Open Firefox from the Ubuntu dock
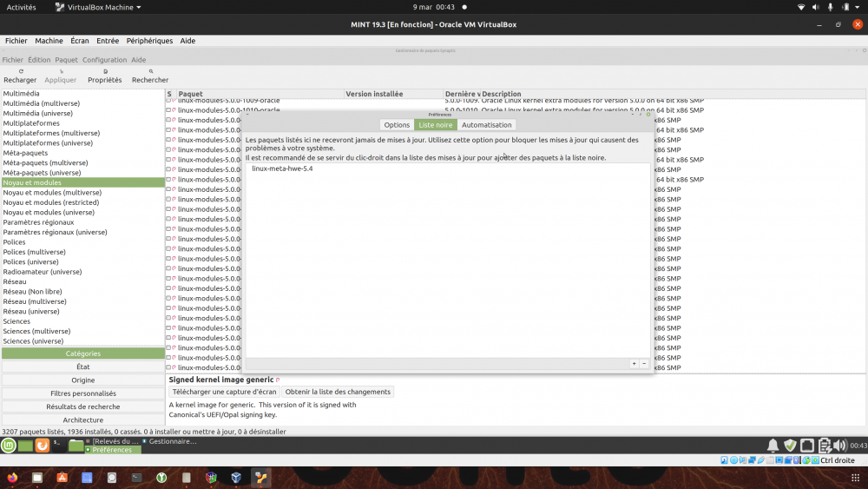Viewport: 868px width, 489px height. pyautogui.click(x=12, y=478)
